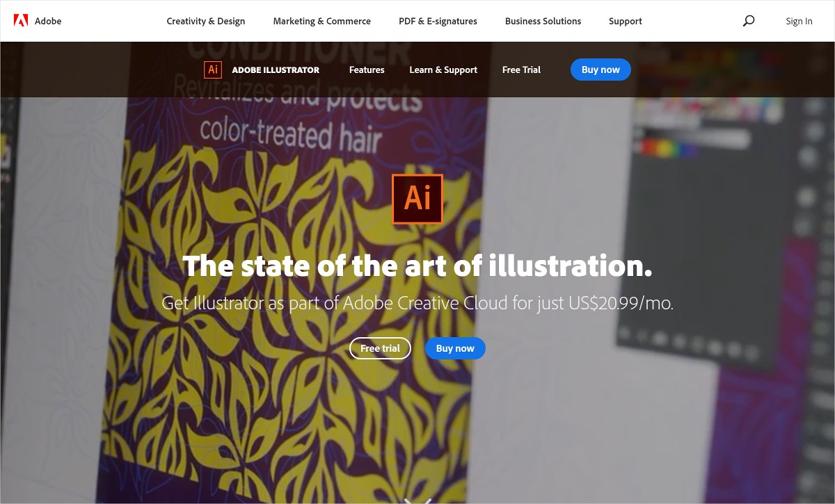Viewport: 835px width, 504px height.
Task: Click the small Ai icon in the sub-navigation
Action: click(213, 70)
